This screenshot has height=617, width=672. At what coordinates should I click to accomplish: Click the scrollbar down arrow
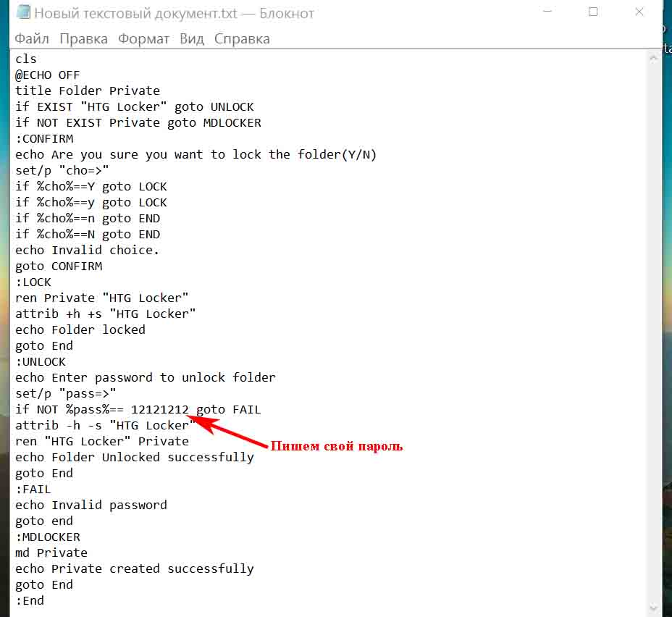coord(653,607)
